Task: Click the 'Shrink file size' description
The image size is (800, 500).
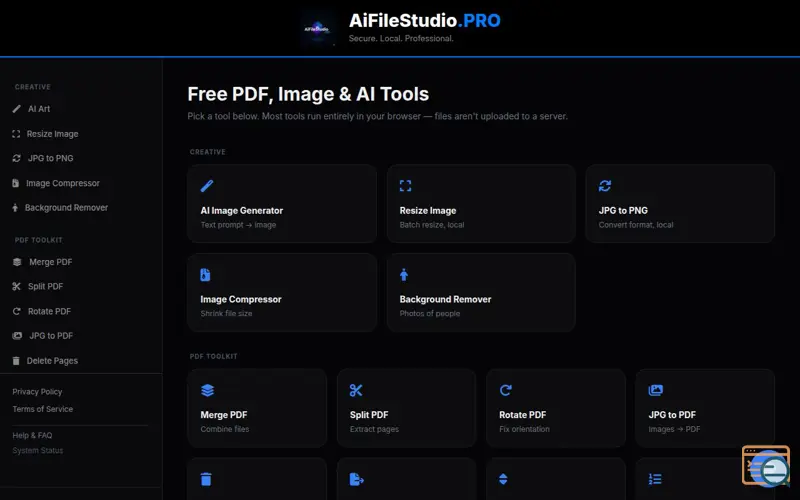Action: pyautogui.click(x=226, y=314)
